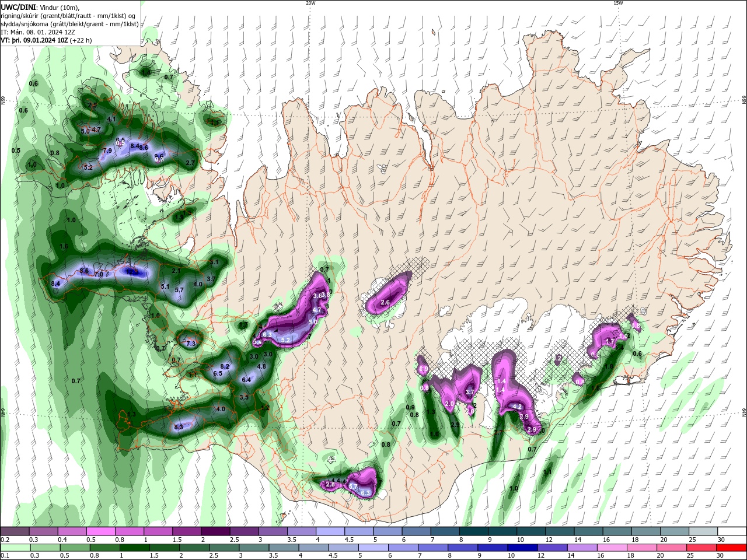Click the 'rigning/skúrir' legend description line

[x=68, y=16]
